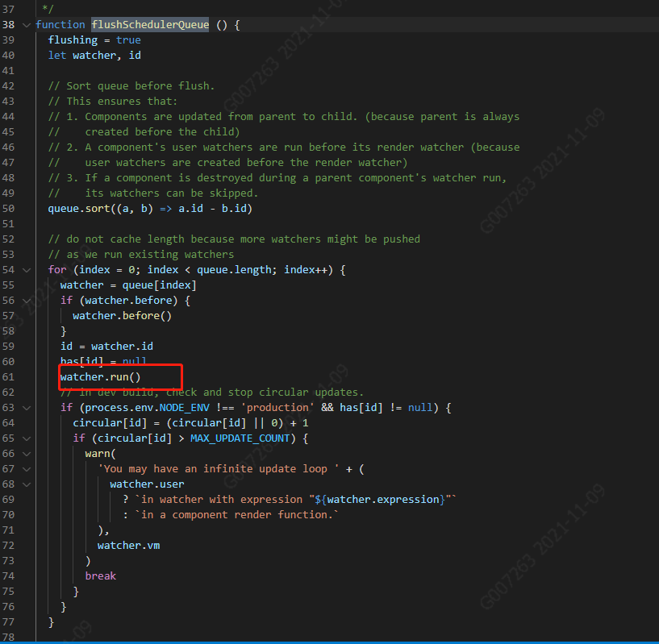Click comment '// This ensures that:'
The width and height of the screenshot is (659, 644).
pos(113,102)
